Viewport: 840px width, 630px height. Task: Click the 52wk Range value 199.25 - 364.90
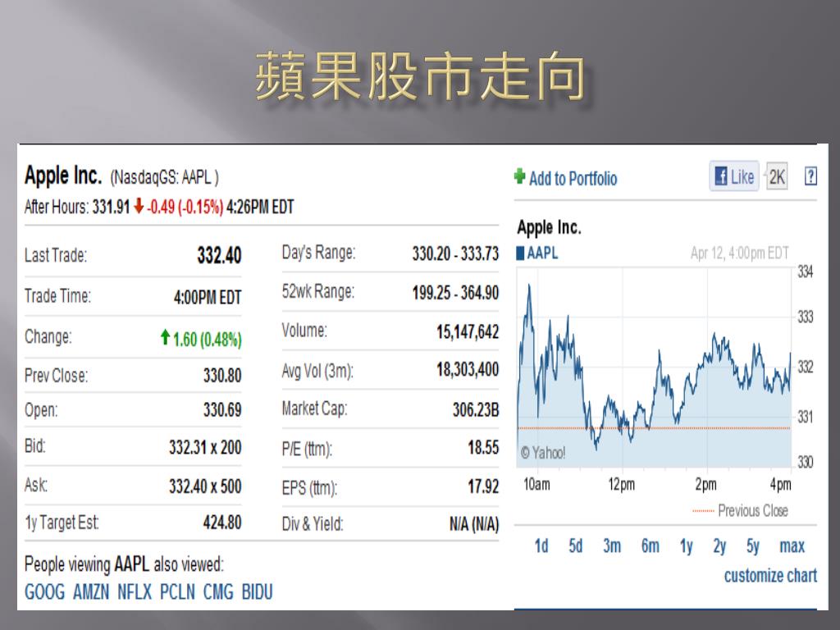455,293
